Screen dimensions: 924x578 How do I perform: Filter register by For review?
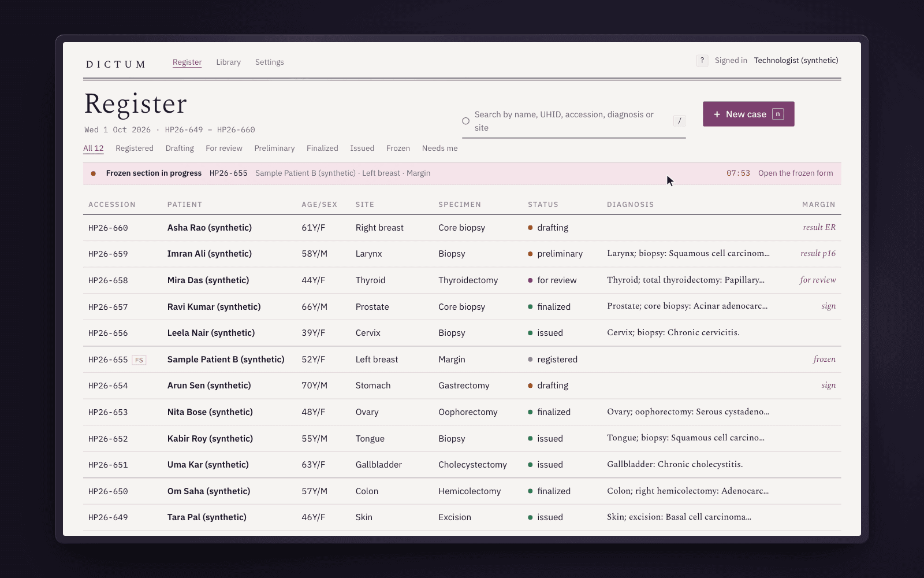[x=224, y=149]
